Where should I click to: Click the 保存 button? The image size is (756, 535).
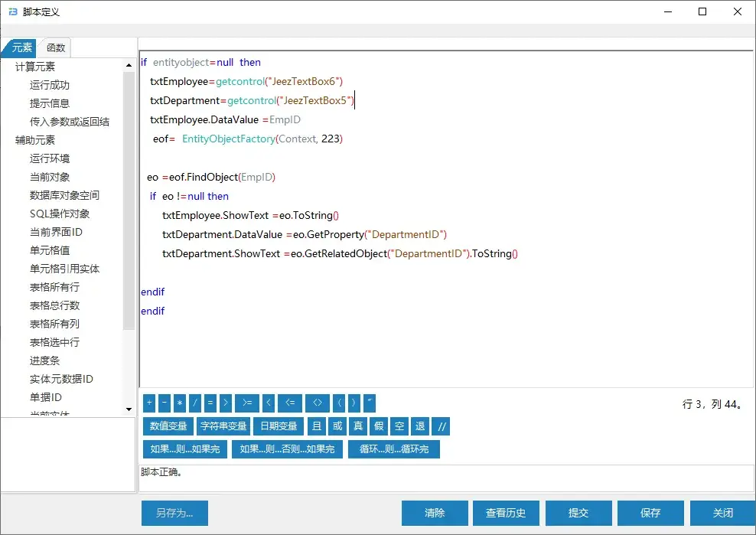pyautogui.click(x=650, y=513)
